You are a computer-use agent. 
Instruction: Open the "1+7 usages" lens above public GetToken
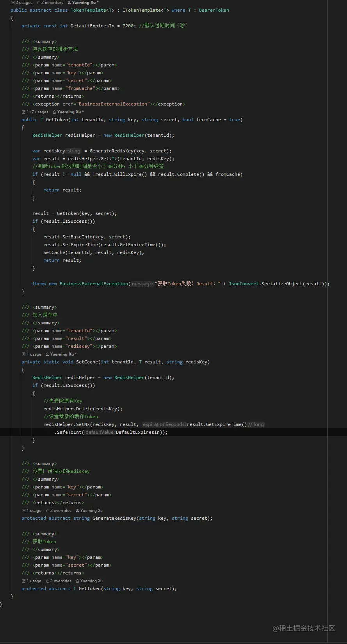click(35, 112)
